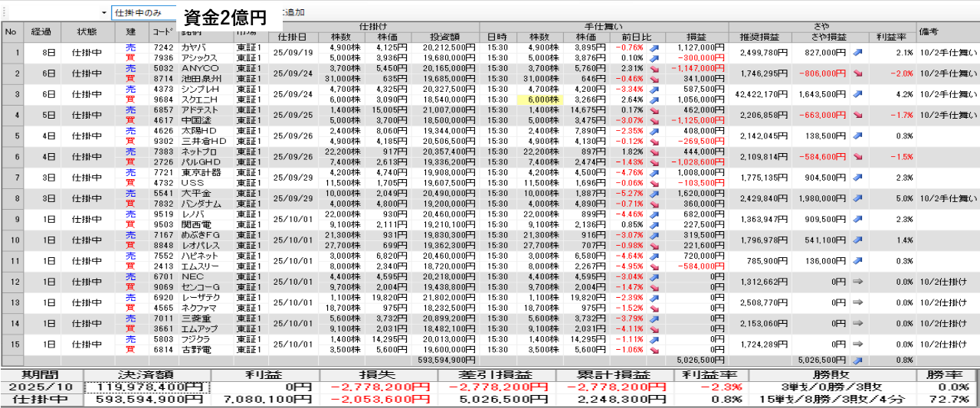Image resolution: width=980 pixels, height=408 pixels.
Task: Open the 仕掛中のみ filter dropdown
Action: pyautogui.click(x=144, y=13)
